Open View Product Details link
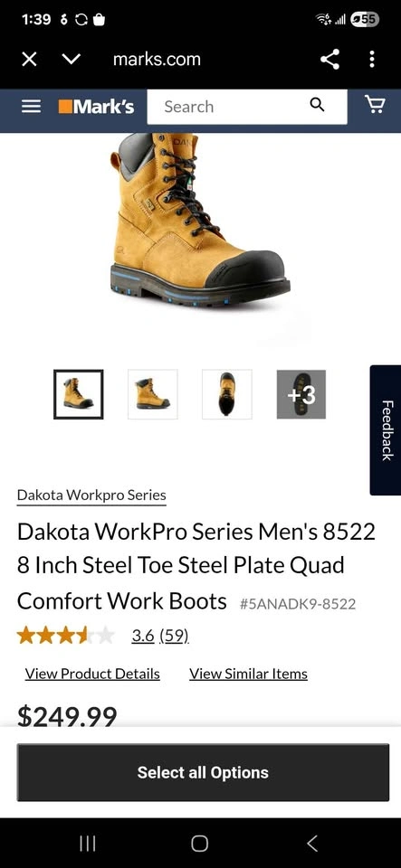 (92, 674)
